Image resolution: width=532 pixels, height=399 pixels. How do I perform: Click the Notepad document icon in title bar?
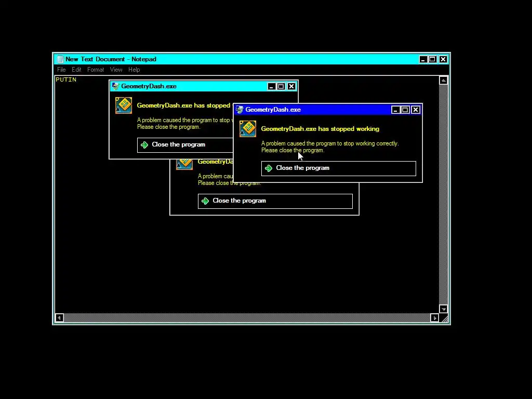click(x=60, y=59)
